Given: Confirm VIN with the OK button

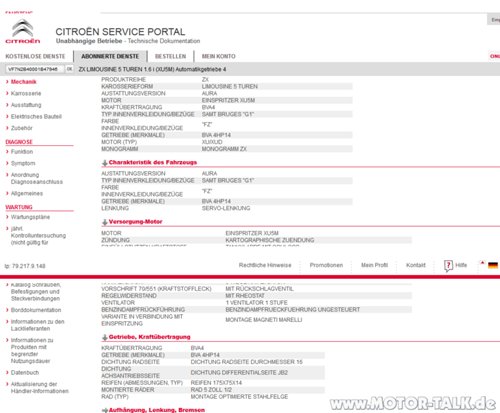Looking at the screenshot, I should (x=69, y=69).
